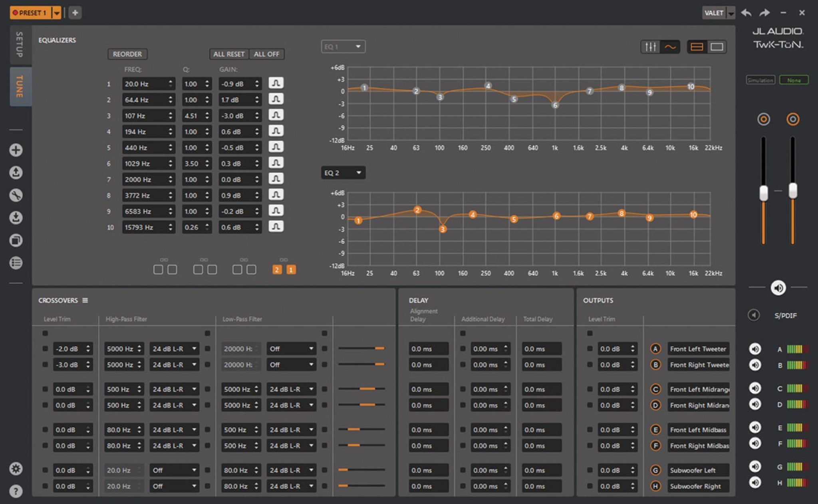Mute output channel A speaker icon

755,349
